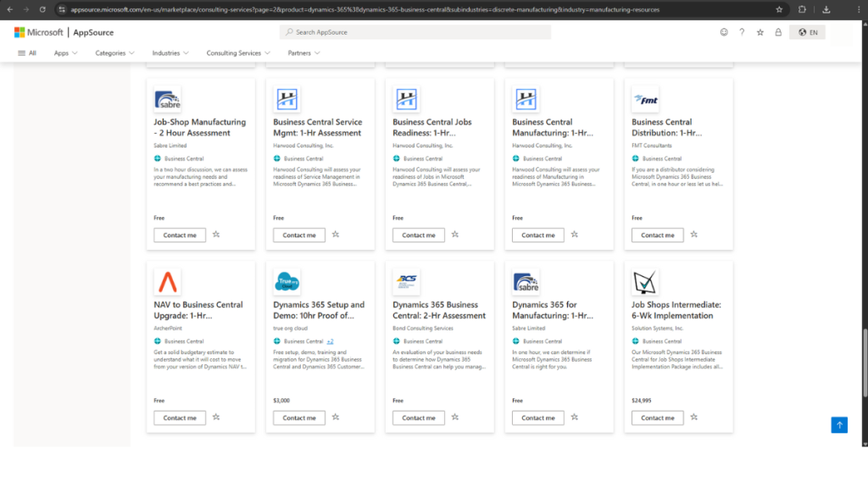The height and width of the screenshot is (488, 868).
Task: Open Job Shops Intermediate: 6-Wk Implementation title
Action: pos(676,310)
